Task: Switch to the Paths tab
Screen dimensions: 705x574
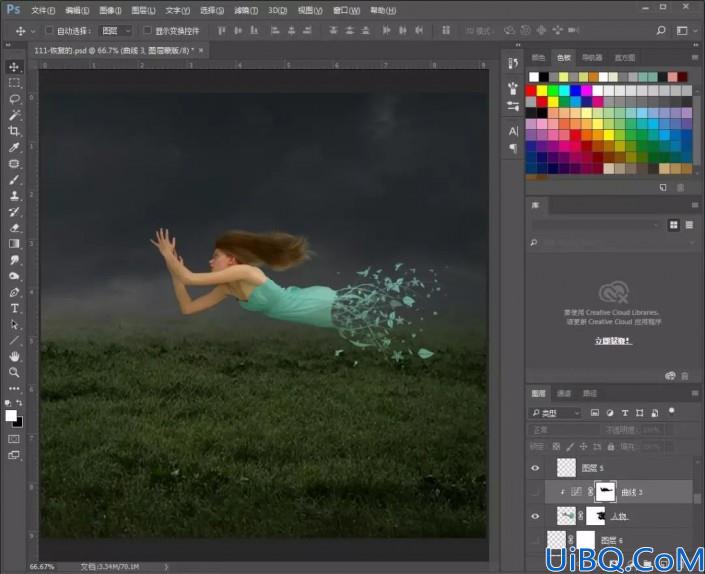Action: tap(589, 393)
